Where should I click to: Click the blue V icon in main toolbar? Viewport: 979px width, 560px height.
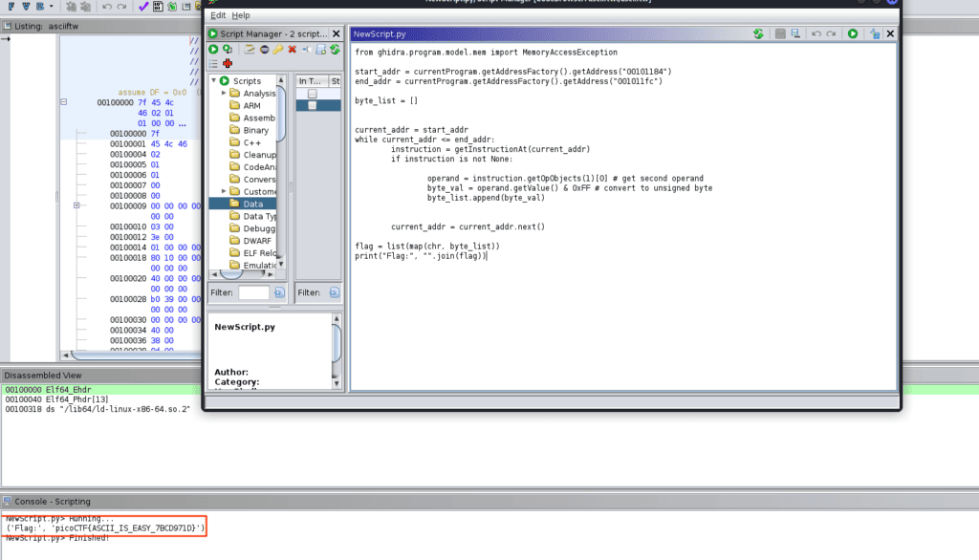[x=26, y=7]
